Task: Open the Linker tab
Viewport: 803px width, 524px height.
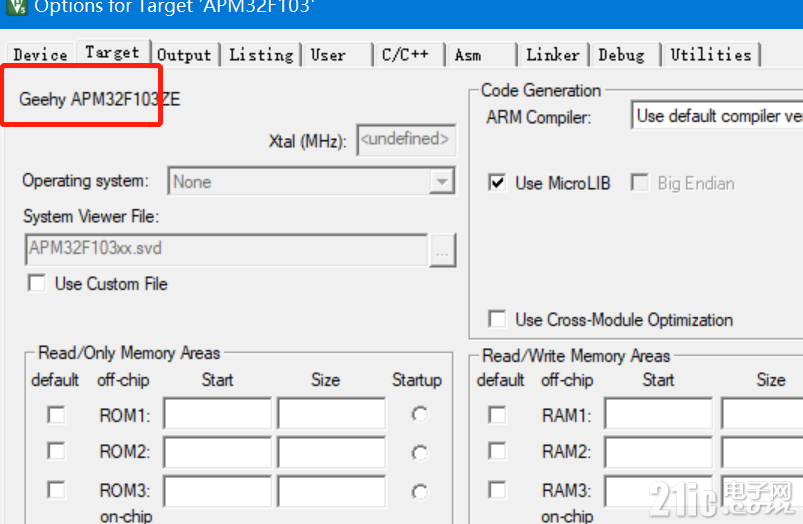Action: coord(553,54)
